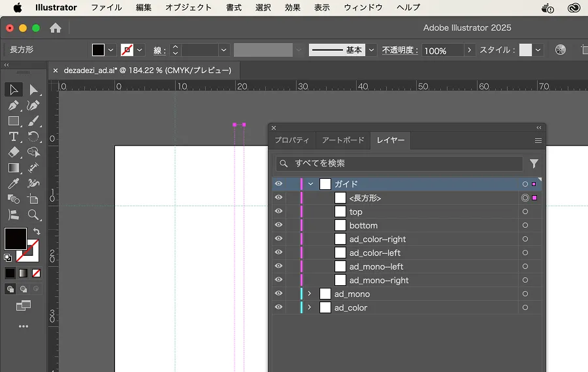
Task: Click the layer filter funnel icon
Action: click(534, 164)
